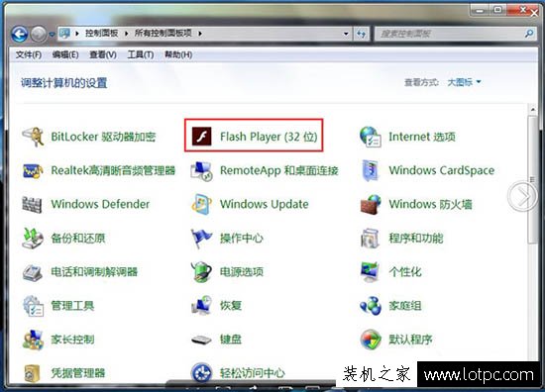Click the vertical scrollbar thumb

(532, 180)
